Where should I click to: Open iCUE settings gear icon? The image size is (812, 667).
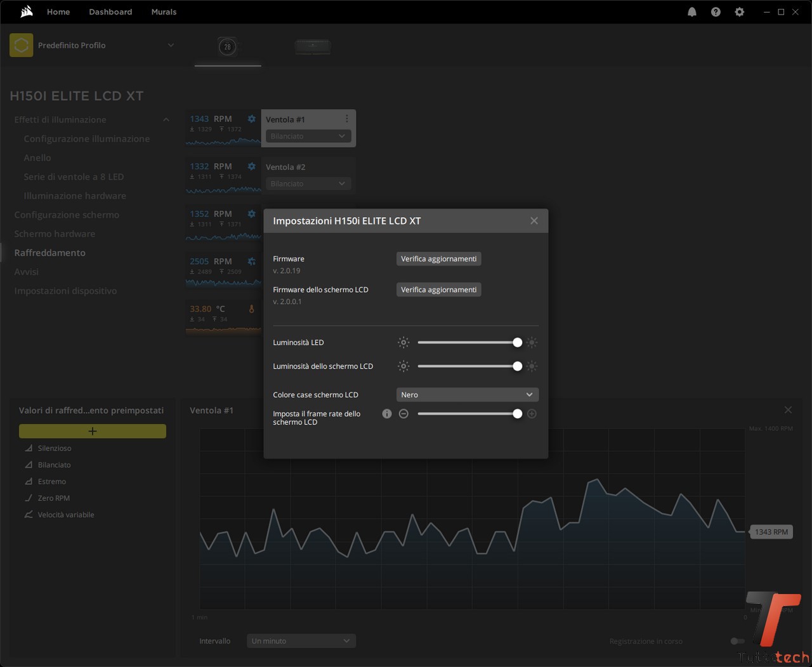point(739,12)
